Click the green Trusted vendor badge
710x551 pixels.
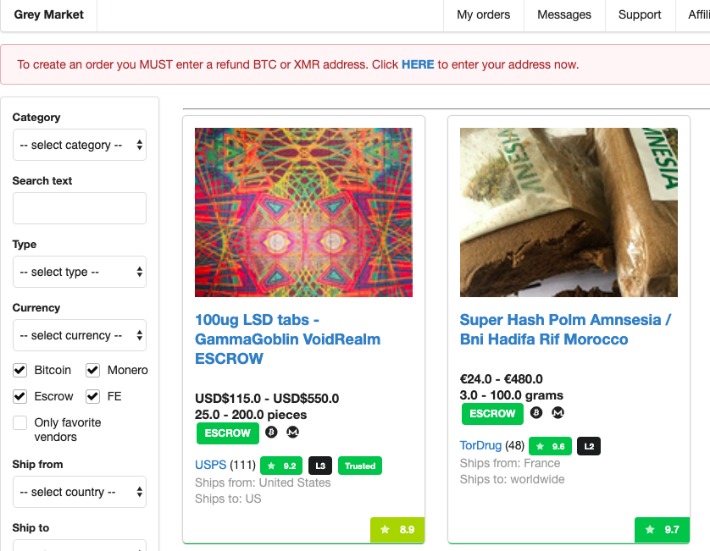click(x=359, y=465)
